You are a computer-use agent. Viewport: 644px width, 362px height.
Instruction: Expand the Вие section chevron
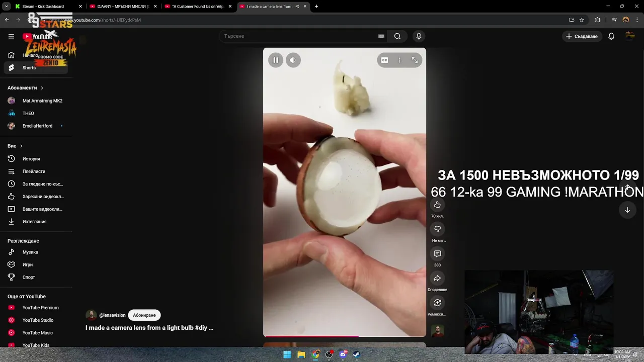pos(21,146)
